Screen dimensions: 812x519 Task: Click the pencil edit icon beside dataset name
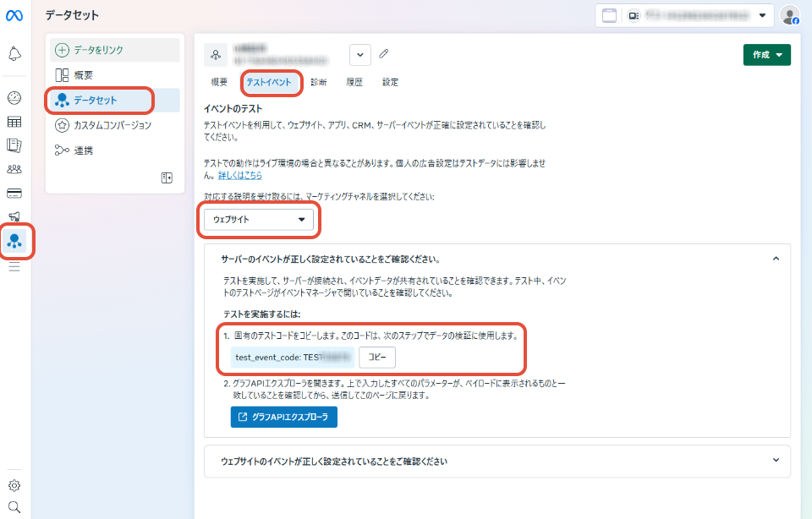point(384,54)
